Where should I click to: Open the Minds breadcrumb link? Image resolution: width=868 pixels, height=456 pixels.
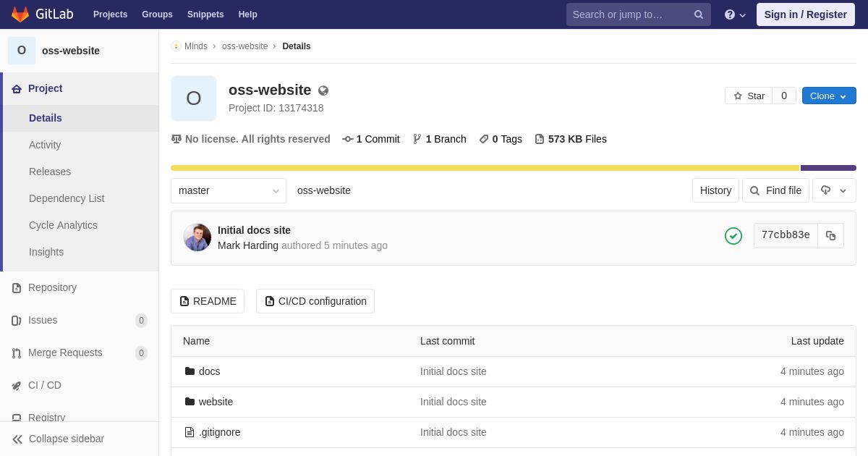[x=196, y=46]
